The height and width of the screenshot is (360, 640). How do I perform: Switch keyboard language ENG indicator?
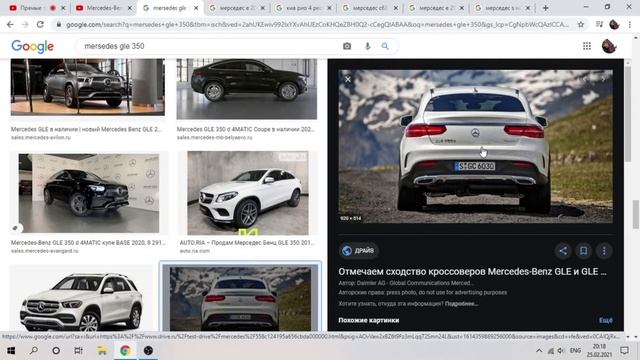coord(575,351)
